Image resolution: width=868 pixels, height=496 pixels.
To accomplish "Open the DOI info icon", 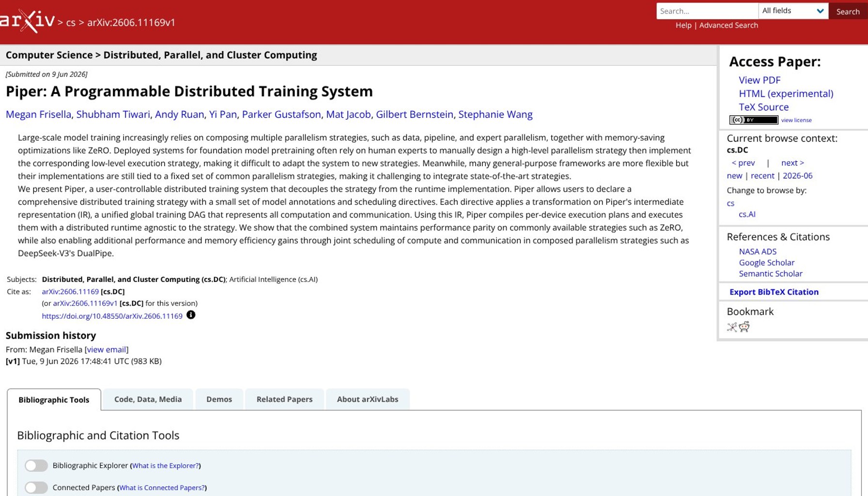I will 191,315.
